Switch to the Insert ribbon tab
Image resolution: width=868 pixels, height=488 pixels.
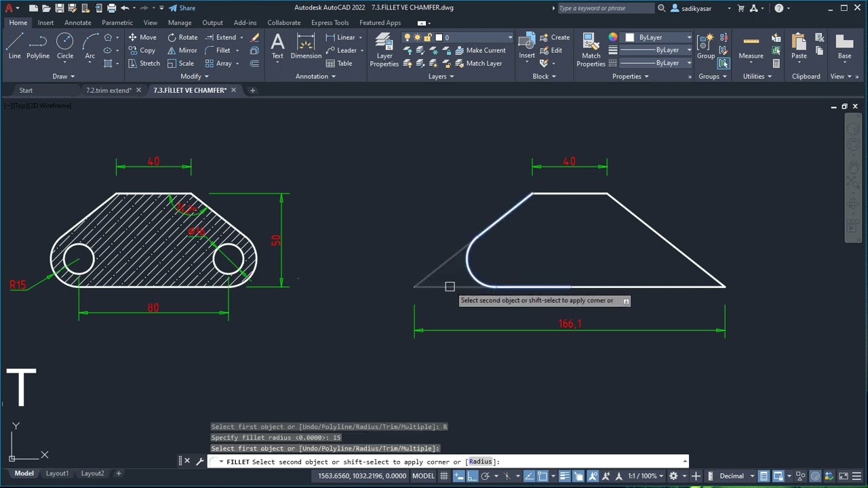coord(45,22)
